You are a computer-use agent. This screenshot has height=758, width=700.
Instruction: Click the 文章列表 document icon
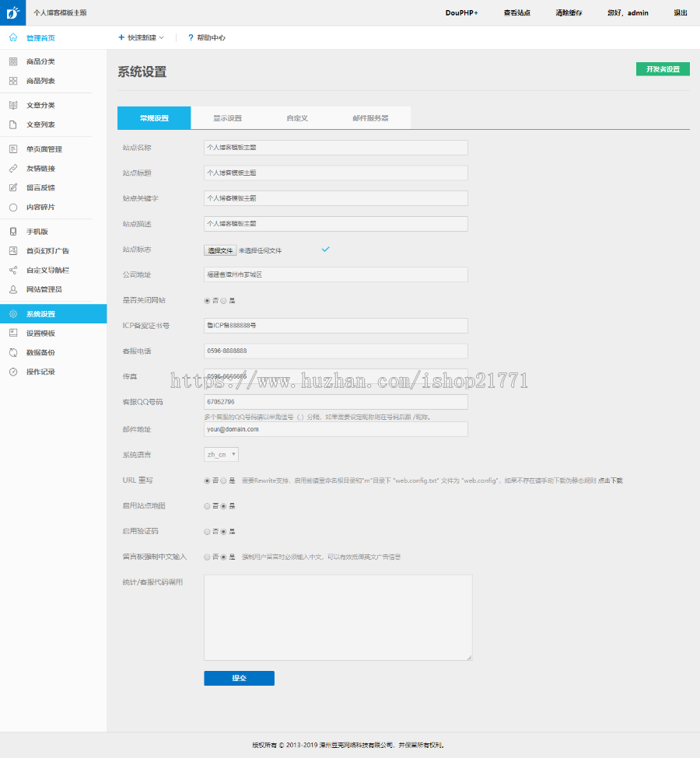coord(13,124)
